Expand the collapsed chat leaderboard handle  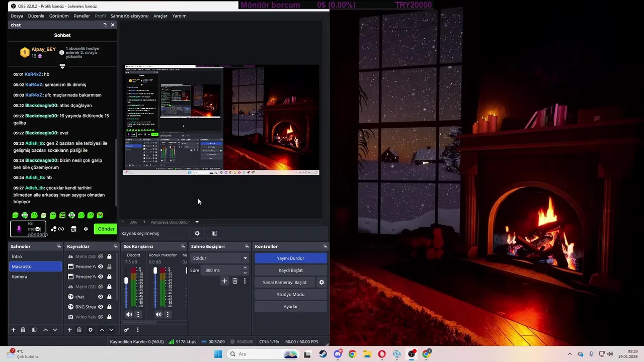point(62,66)
